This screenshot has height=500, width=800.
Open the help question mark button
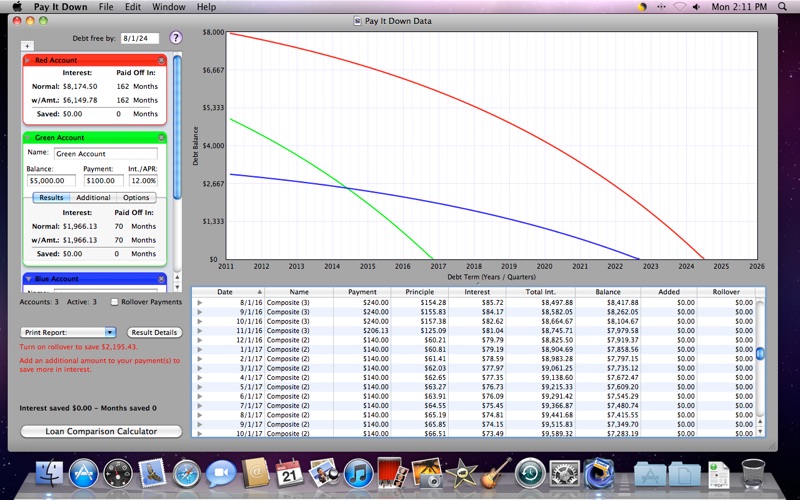tap(176, 37)
